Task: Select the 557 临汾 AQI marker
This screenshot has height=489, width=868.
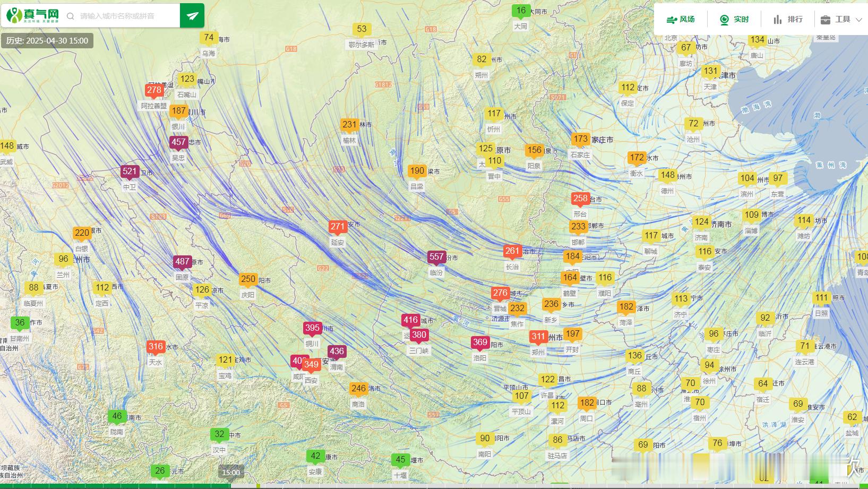Action: click(x=436, y=257)
